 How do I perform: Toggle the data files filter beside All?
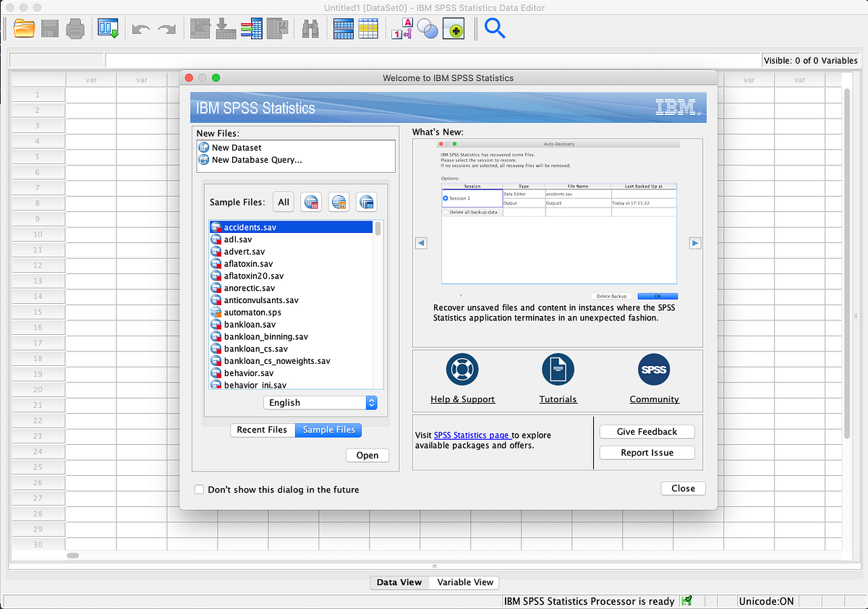pyautogui.click(x=311, y=202)
